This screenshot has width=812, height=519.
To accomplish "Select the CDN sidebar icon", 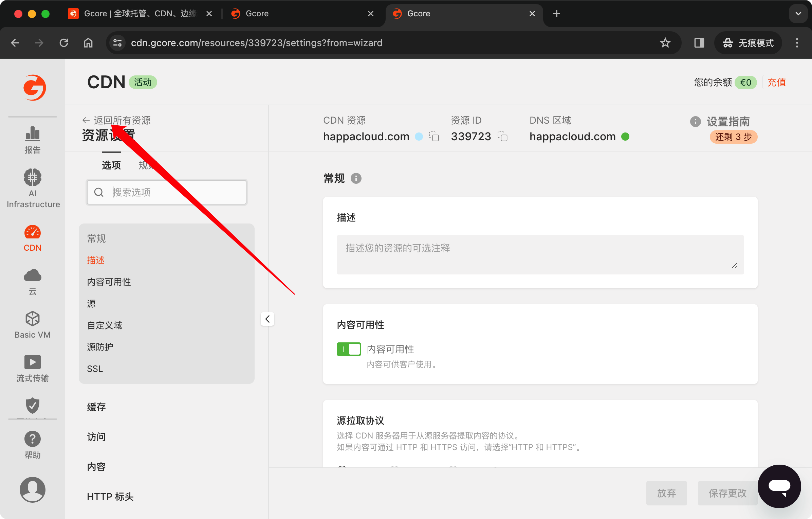I will coord(33,238).
